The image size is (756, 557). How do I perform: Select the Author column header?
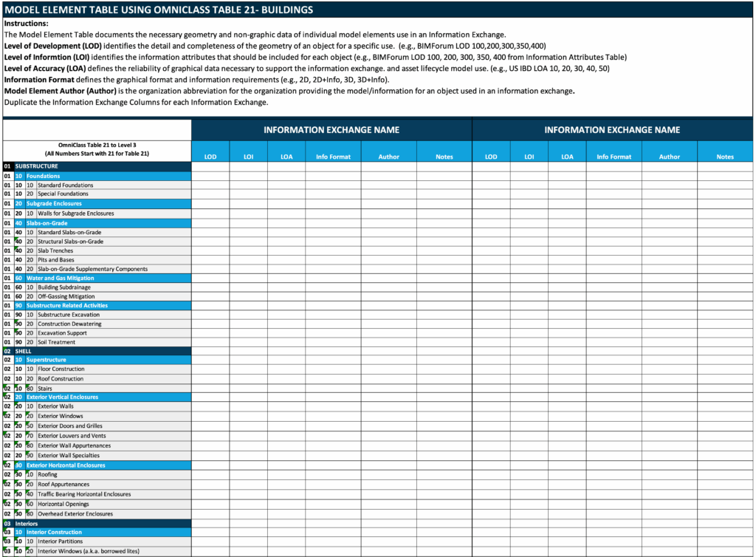pos(388,157)
